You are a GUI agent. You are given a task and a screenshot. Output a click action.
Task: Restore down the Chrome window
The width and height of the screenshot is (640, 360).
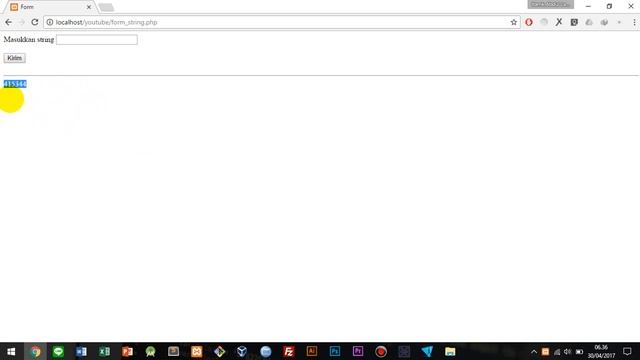[x=609, y=7]
